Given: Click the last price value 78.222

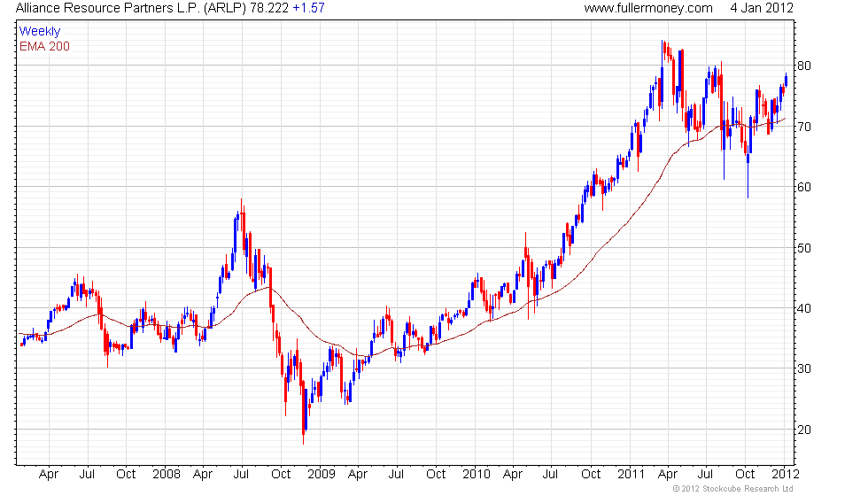Looking at the screenshot, I should pyautogui.click(x=269, y=8).
